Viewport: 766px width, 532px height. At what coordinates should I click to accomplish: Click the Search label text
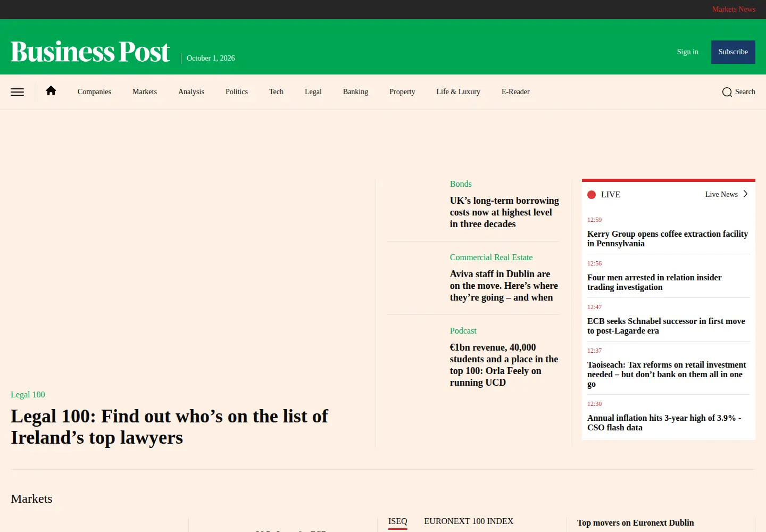coord(745,92)
